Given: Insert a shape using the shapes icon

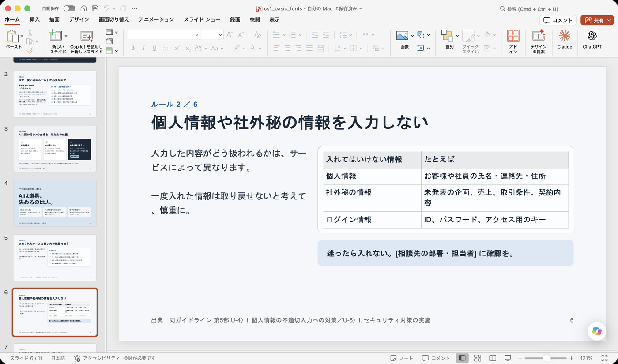Looking at the screenshot, I should (x=421, y=35).
